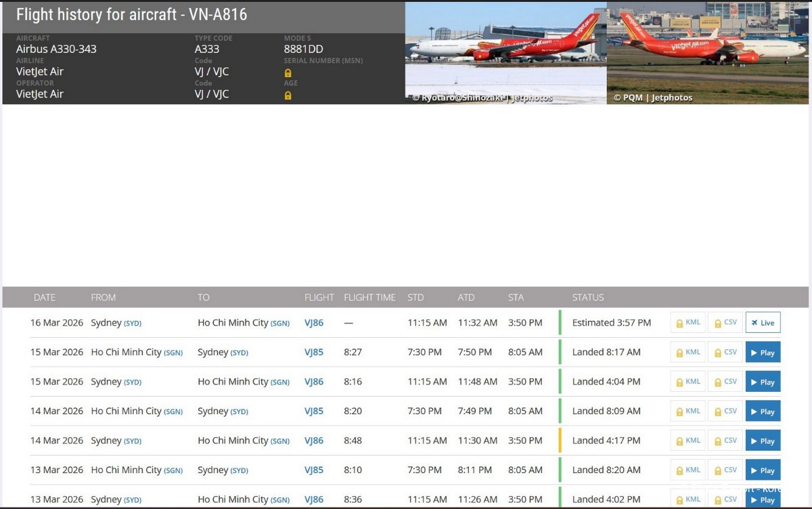
Task: Click the Landed 8:17 AM status
Action: (x=606, y=352)
